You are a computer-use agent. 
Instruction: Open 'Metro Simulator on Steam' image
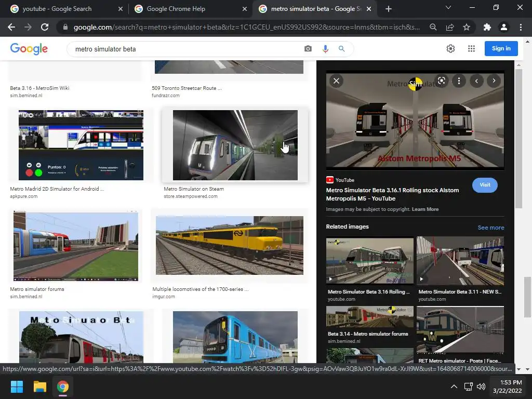pyautogui.click(x=235, y=145)
